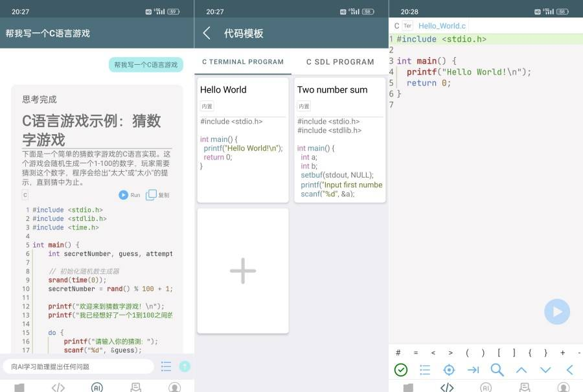Insert a tab with the arrow-to-bar icon
The image size is (583, 392).
pyautogui.click(x=473, y=370)
